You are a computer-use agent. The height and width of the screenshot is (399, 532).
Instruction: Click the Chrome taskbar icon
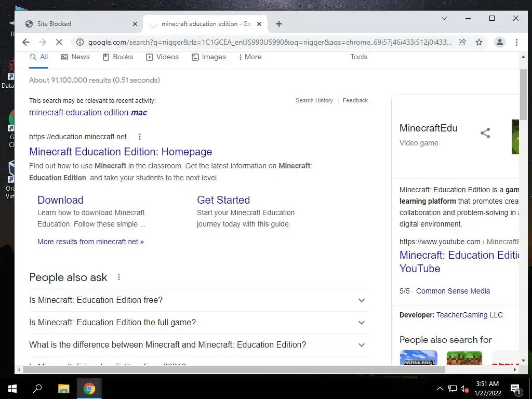tap(89, 389)
